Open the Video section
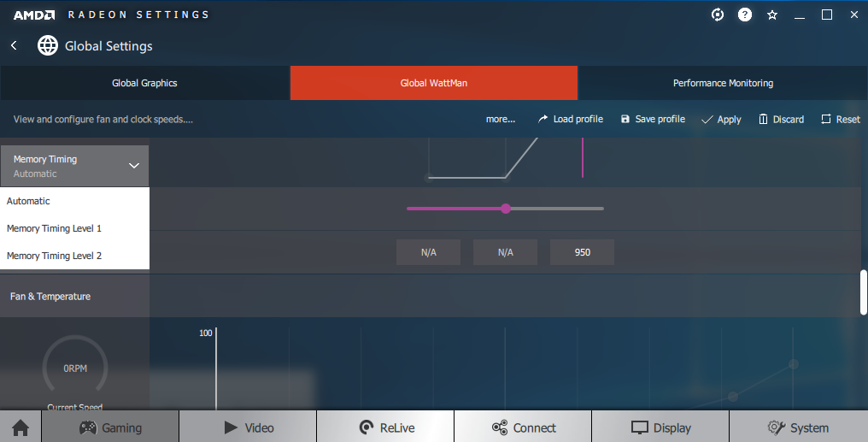This screenshot has width=868, height=442. pos(248,427)
